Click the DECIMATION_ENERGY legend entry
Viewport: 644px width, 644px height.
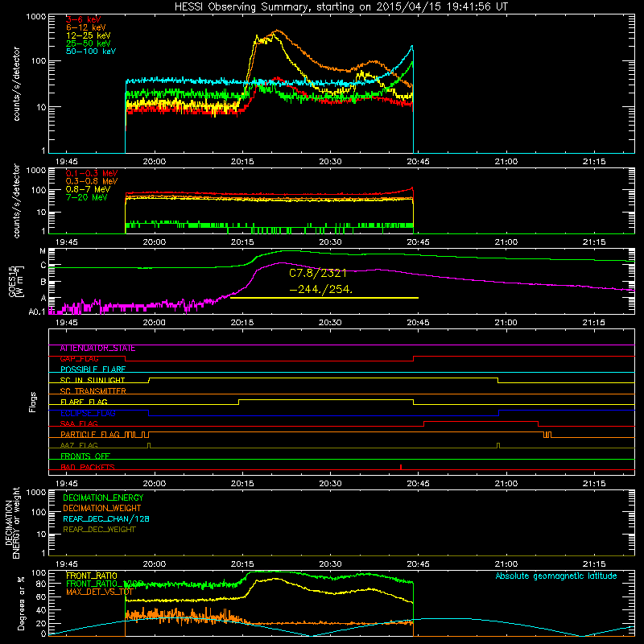[103, 497]
